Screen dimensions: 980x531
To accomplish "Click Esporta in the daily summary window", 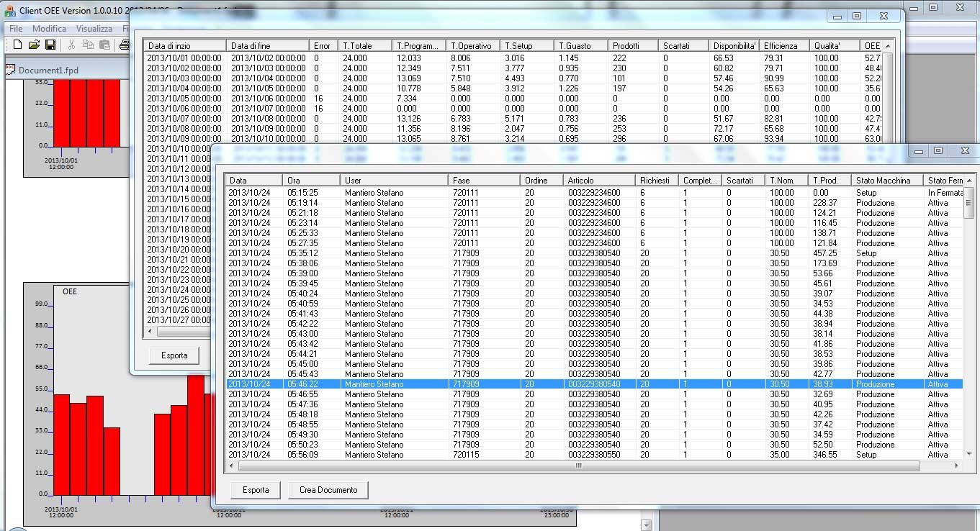I will pos(174,355).
